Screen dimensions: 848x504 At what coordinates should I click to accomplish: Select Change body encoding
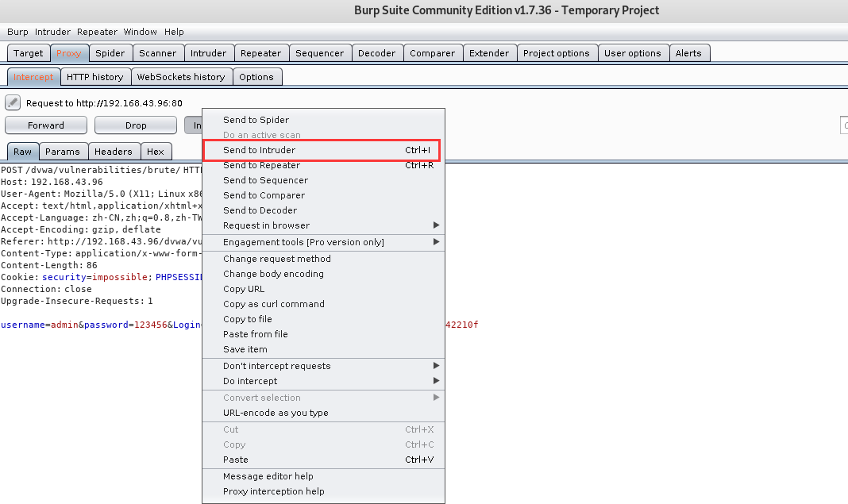pos(323,274)
